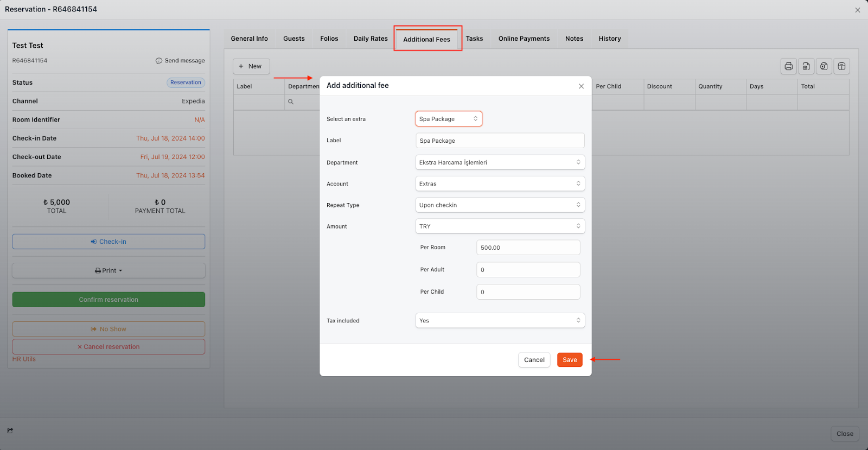Click Cancel in the fee dialog
The width and height of the screenshot is (868, 450).
click(534, 360)
